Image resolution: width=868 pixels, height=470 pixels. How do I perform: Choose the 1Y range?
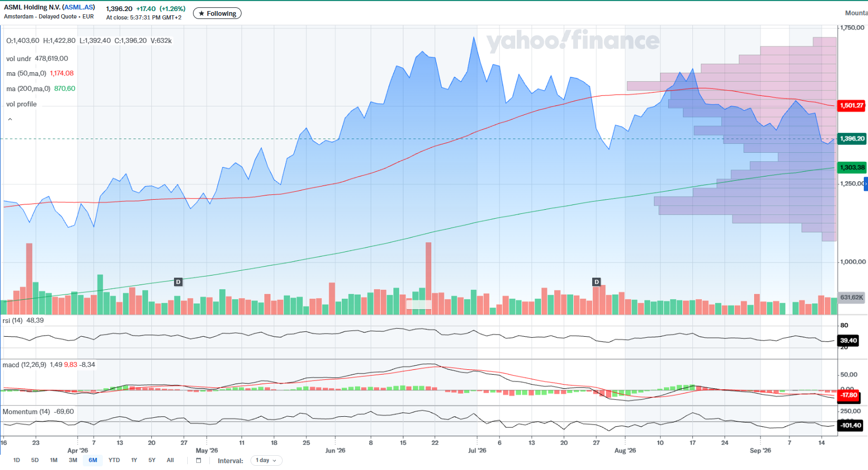click(x=134, y=460)
